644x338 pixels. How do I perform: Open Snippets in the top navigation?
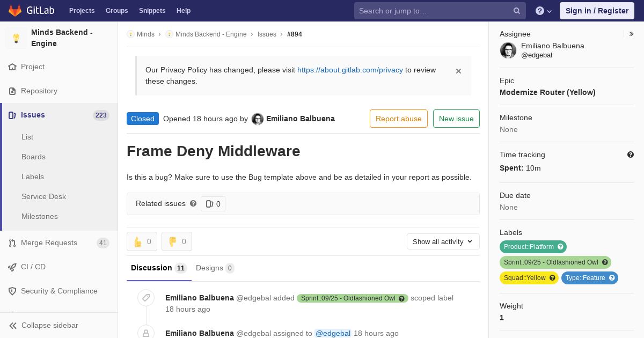click(x=152, y=11)
